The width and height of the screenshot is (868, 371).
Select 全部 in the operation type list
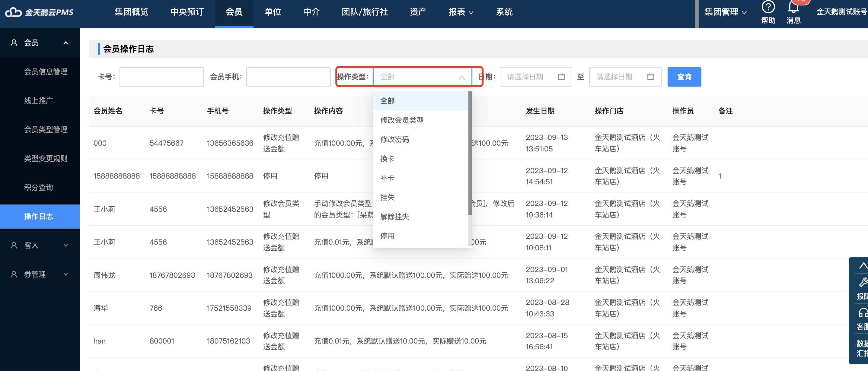420,101
